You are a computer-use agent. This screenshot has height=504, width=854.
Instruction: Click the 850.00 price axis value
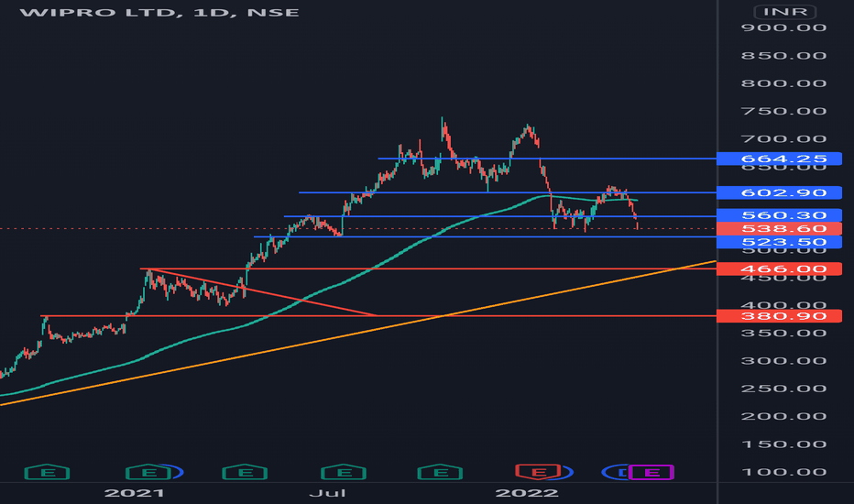point(783,56)
